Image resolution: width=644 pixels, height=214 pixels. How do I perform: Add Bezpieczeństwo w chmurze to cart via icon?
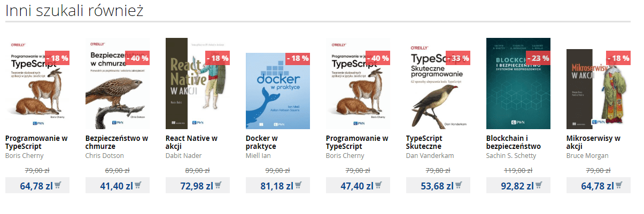138,185
